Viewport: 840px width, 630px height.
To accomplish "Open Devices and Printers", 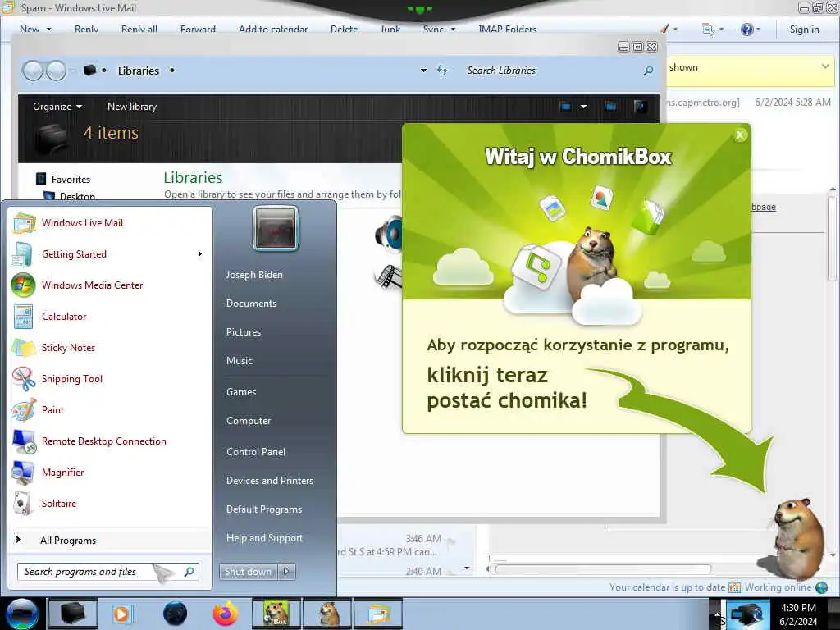I will pos(269,481).
